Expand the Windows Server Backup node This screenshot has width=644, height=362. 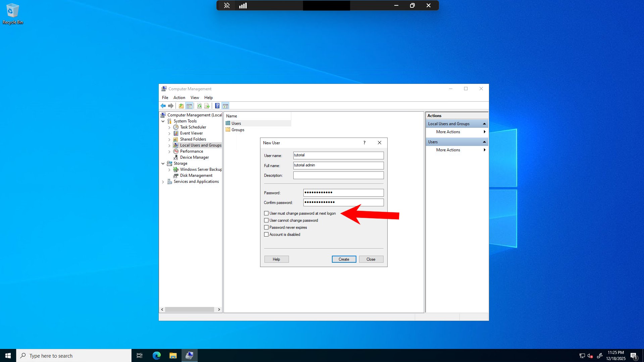click(x=169, y=169)
